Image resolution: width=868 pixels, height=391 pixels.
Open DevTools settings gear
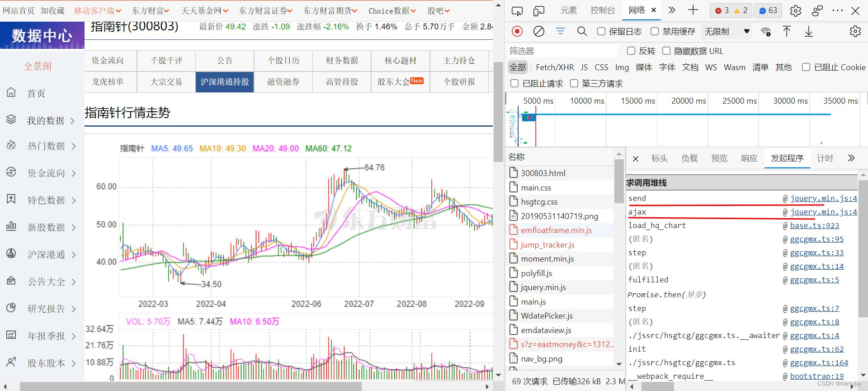(796, 10)
